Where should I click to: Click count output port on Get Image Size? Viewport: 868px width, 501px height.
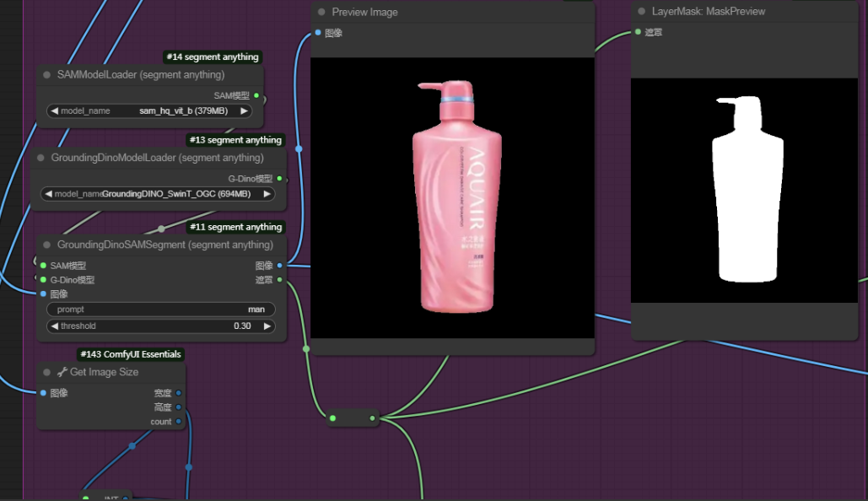[x=178, y=422]
